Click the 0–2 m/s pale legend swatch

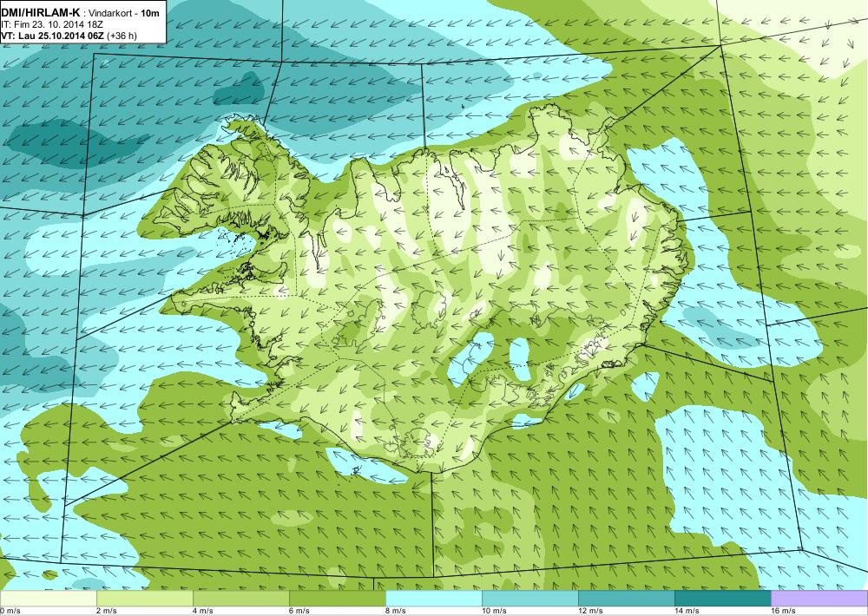pos(48,599)
